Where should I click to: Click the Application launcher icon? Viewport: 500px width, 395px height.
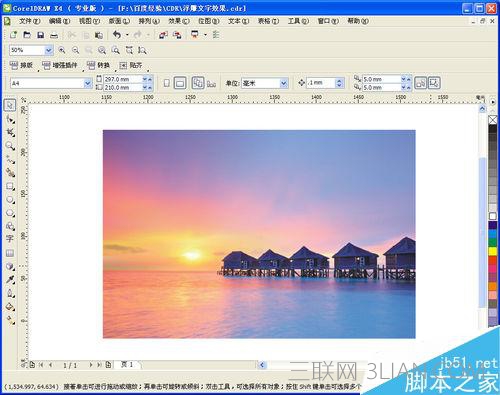(195, 34)
